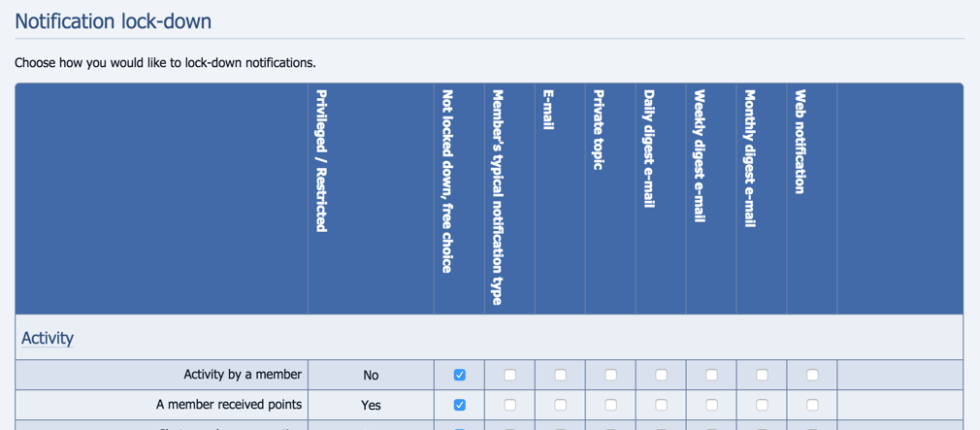Click the 'A member received points' row label

[229, 405]
